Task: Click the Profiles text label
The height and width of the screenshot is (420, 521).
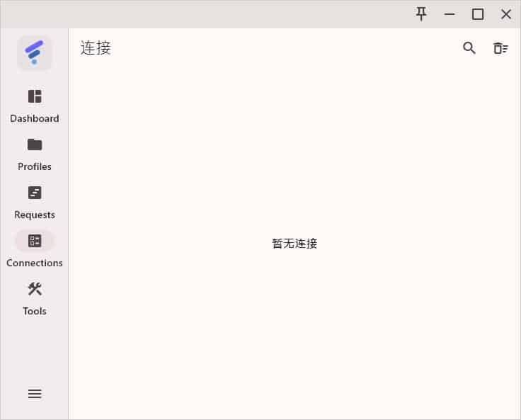Action: point(35,166)
